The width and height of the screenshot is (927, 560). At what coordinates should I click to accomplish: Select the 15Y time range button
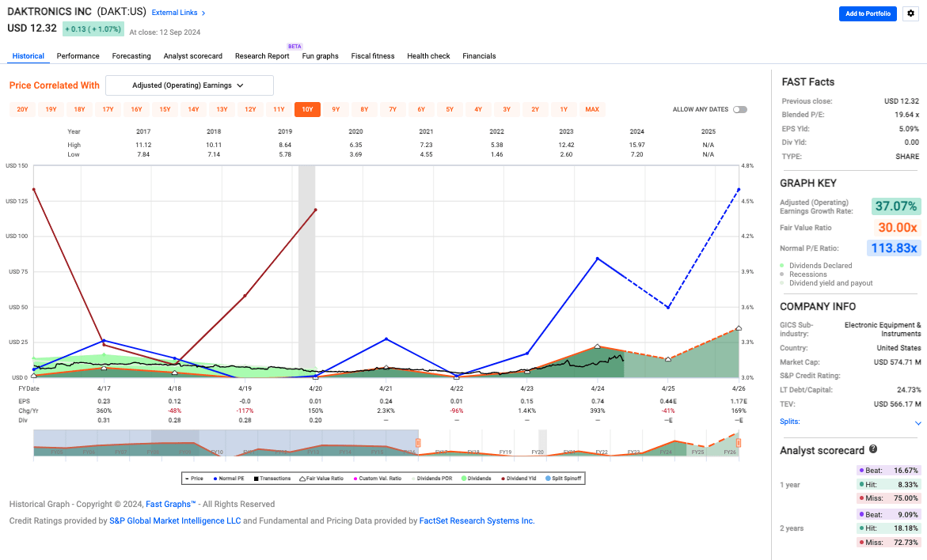[165, 109]
